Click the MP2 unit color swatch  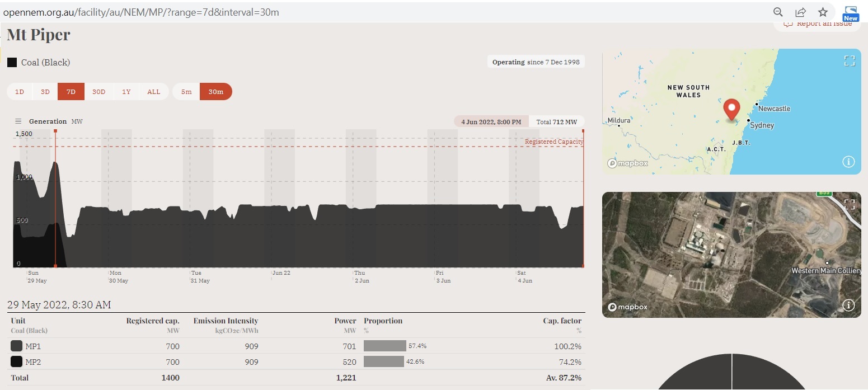[x=16, y=362]
